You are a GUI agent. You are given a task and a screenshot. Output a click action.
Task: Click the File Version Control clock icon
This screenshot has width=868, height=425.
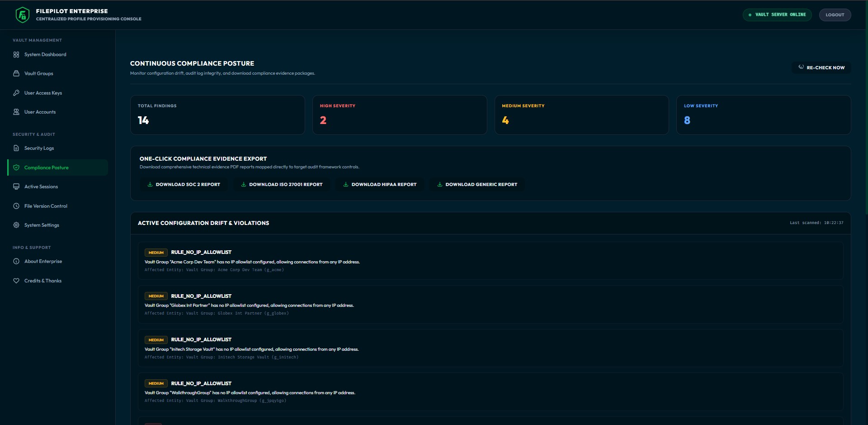(x=16, y=206)
